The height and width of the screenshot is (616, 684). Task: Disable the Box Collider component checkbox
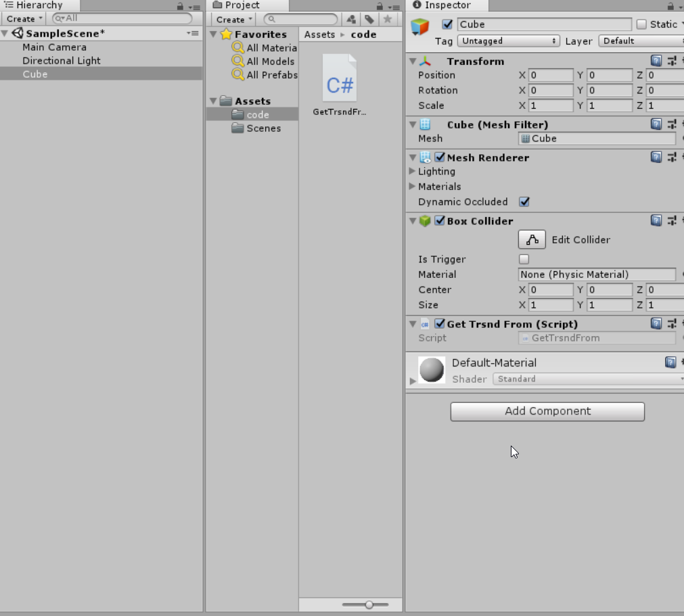click(440, 220)
